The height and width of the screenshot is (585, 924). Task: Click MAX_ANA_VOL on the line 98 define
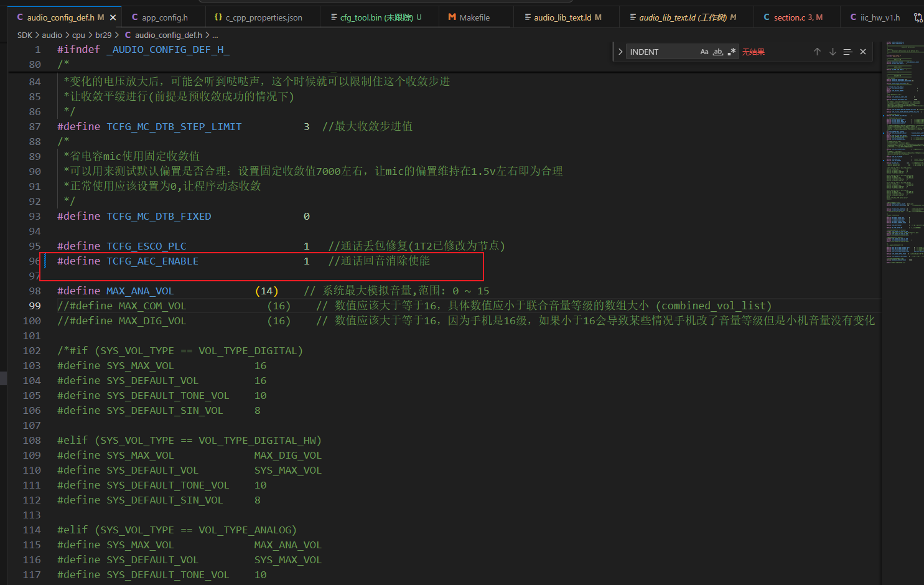[x=140, y=291]
